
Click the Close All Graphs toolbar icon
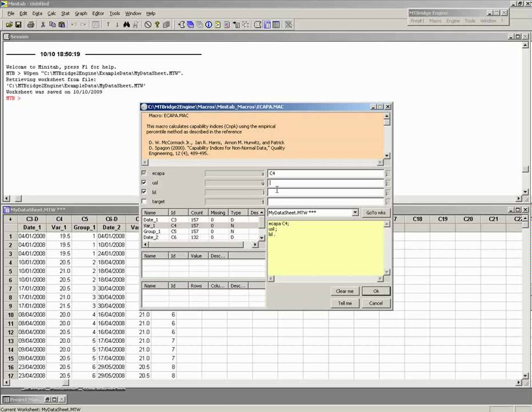(x=289, y=25)
